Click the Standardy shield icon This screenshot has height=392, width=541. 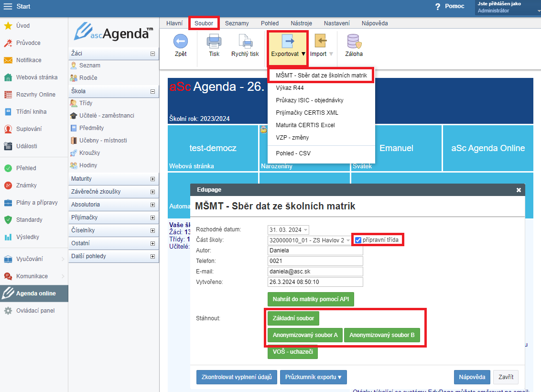click(8, 220)
